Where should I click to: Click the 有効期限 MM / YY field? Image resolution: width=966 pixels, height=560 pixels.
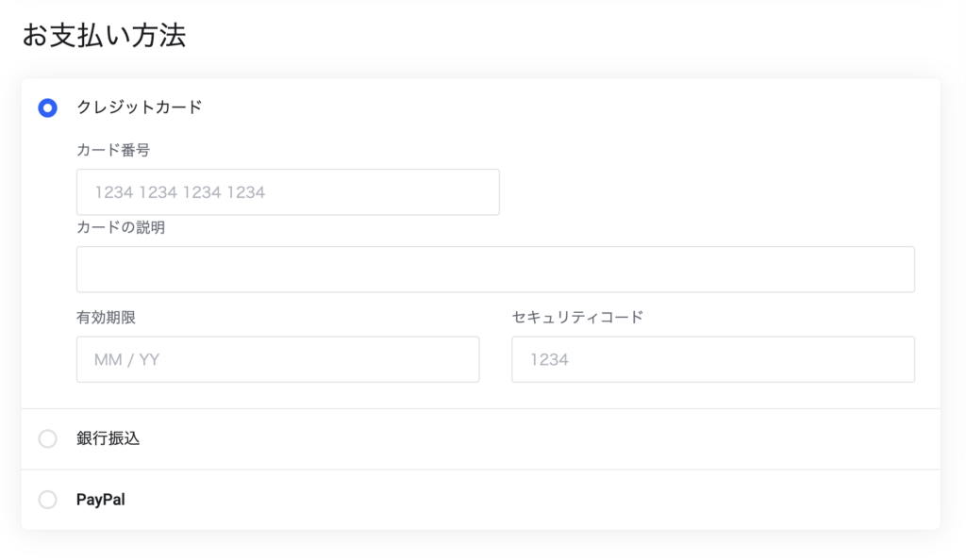coord(278,359)
